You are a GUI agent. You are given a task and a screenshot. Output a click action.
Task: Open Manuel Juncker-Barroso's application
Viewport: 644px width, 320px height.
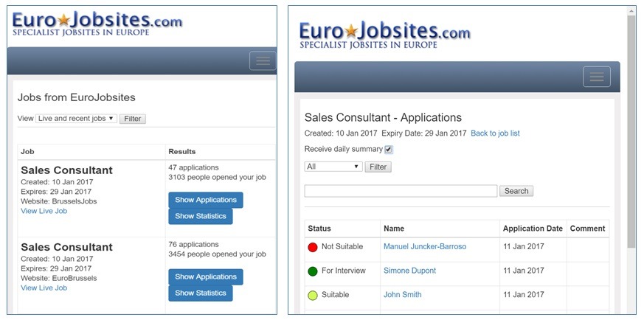[425, 246]
